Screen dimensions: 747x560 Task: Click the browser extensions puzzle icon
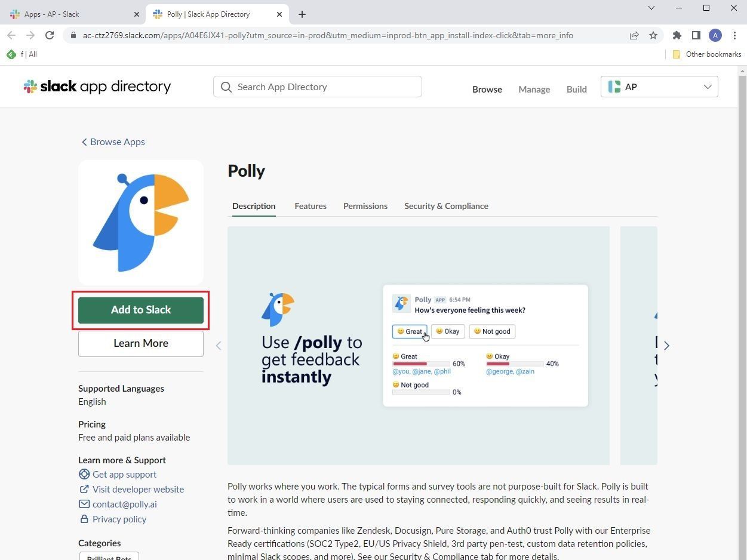point(677,35)
